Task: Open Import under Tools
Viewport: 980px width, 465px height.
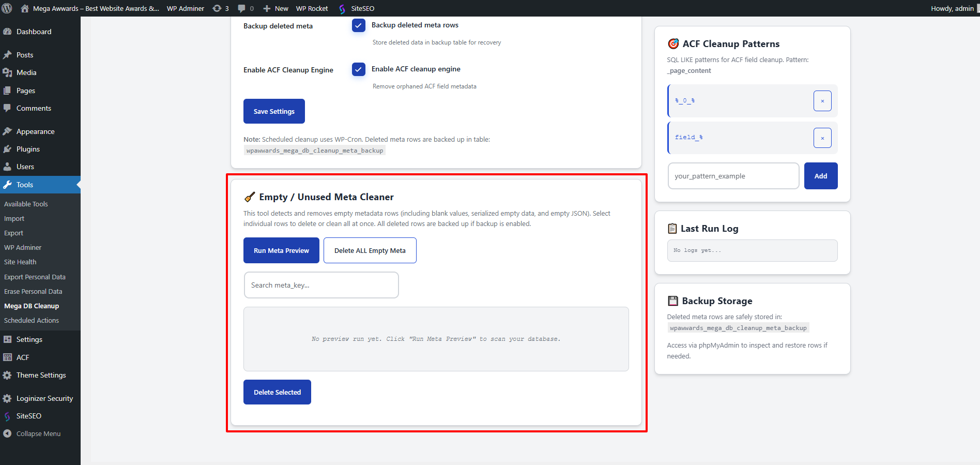Action: tap(14, 218)
